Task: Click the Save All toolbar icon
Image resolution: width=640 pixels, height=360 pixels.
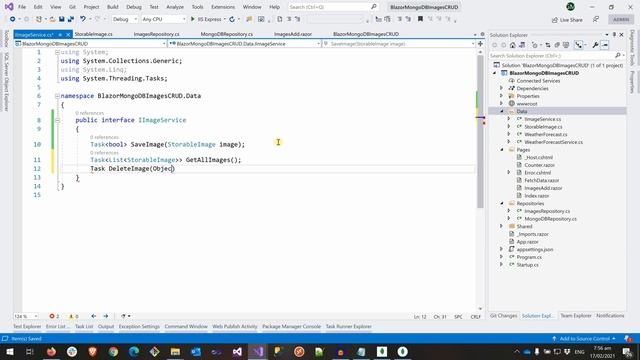Action: click(71, 19)
